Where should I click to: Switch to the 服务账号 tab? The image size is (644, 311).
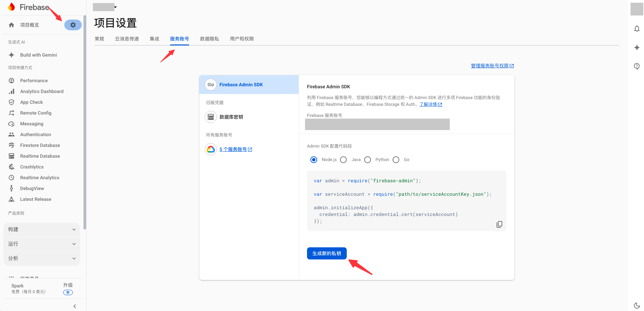(x=179, y=39)
